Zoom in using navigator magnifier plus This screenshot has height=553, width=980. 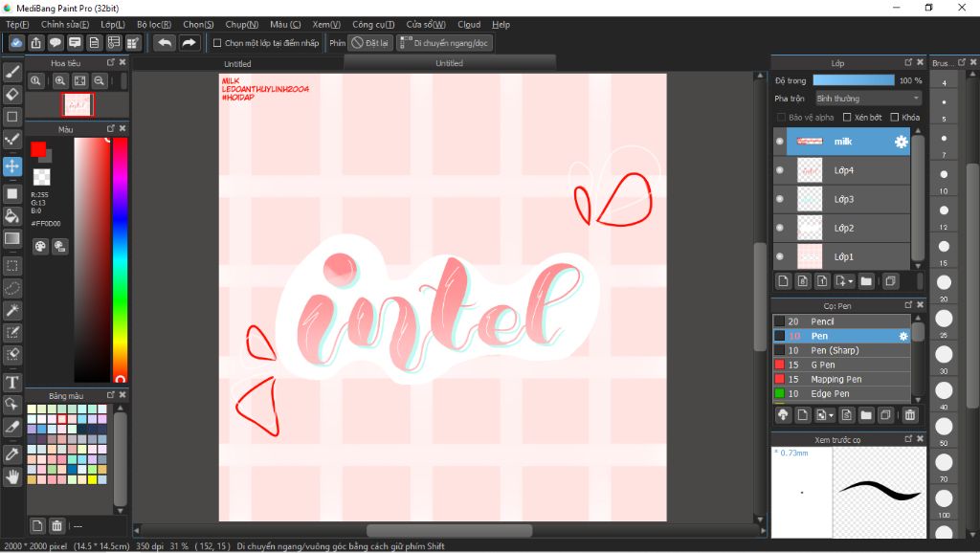(60, 80)
